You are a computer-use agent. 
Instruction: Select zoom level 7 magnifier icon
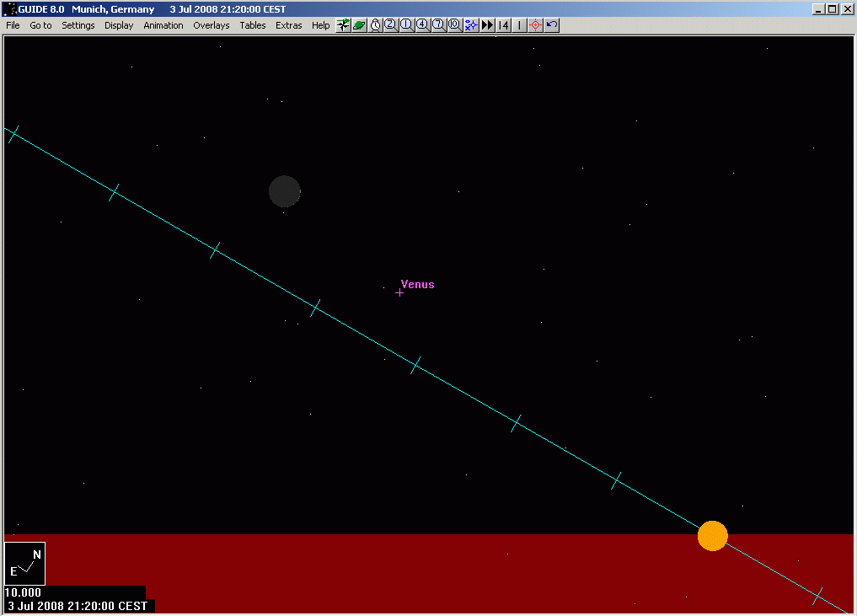(439, 25)
